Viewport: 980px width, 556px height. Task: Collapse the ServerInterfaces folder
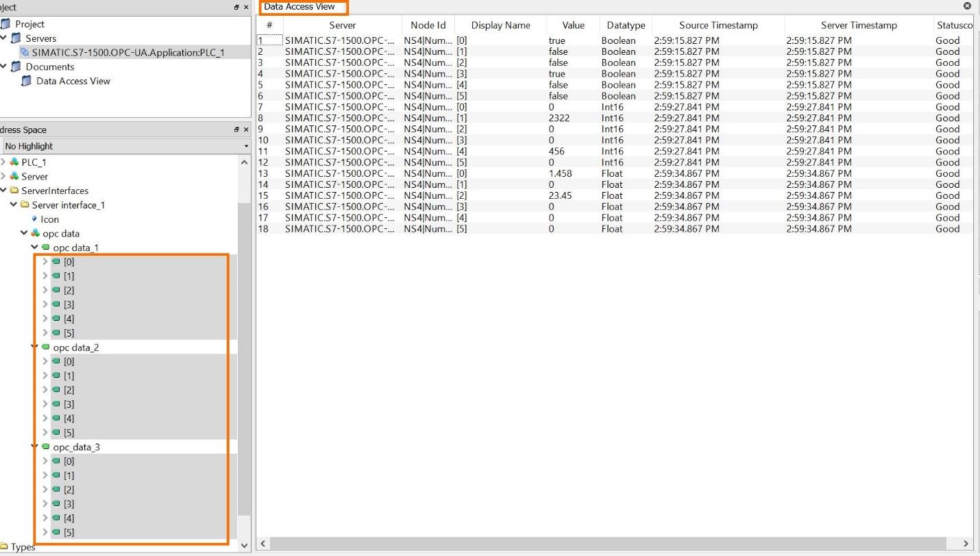(3, 191)
